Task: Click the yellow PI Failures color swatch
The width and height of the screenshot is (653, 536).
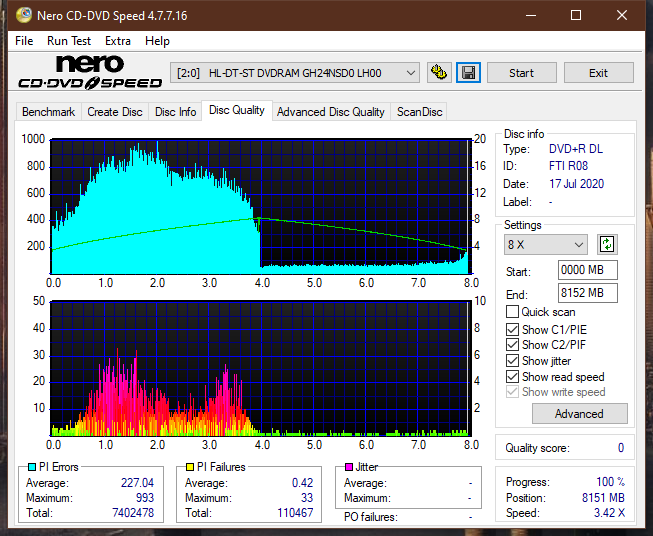Action: 190,467
